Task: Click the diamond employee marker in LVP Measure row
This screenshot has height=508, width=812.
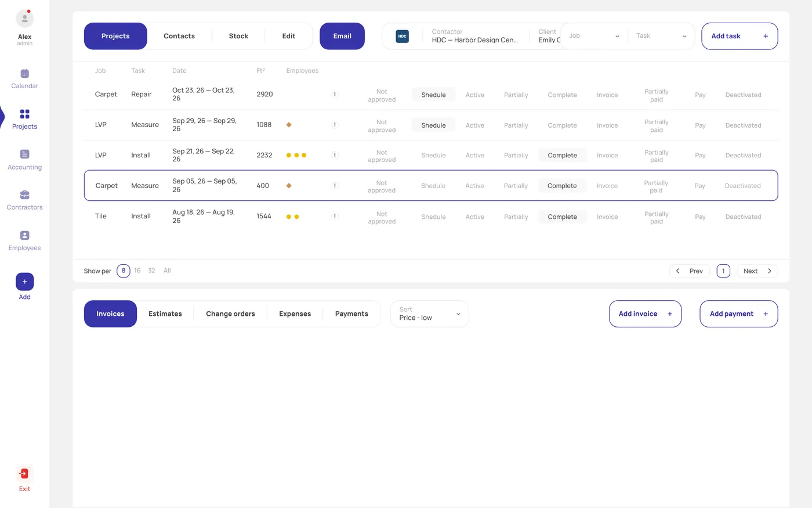Action: coord(289,125)
